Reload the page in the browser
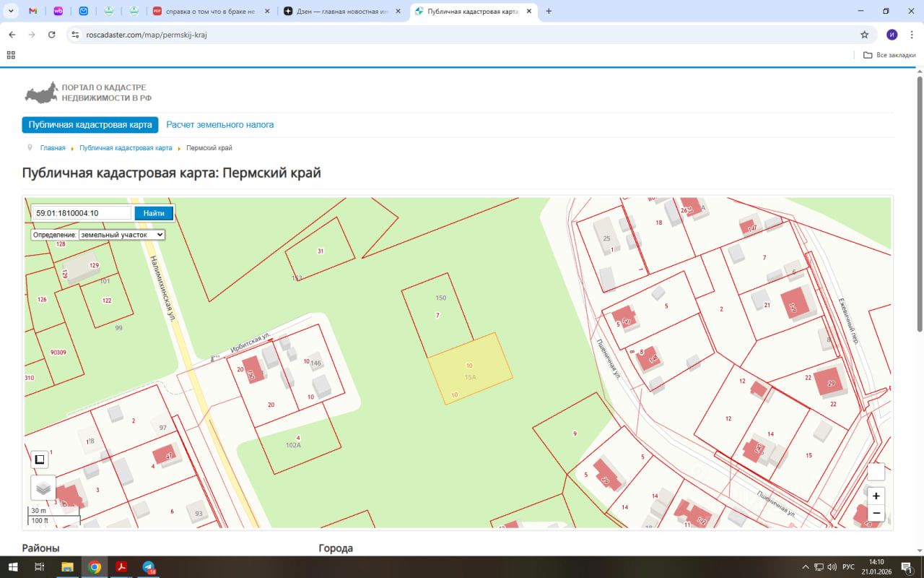Viewport: 924px width, 578px height. (x=52, y=35)
